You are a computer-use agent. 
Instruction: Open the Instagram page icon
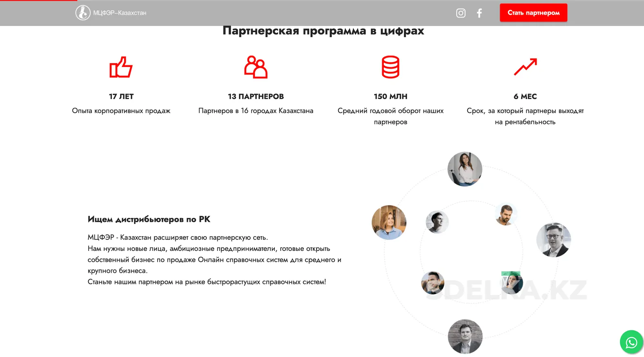point(461,13)
